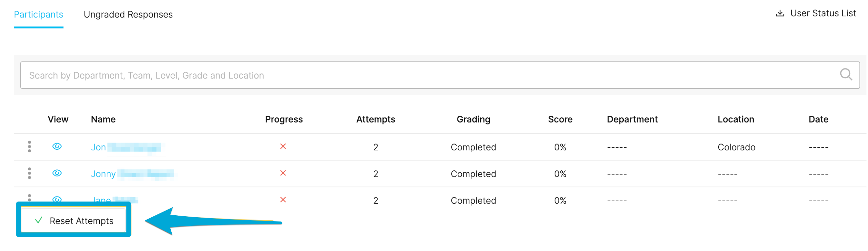Click the red X progress mark for Jonny
This screenshot has height=251, width=868.
coord(283,173)
